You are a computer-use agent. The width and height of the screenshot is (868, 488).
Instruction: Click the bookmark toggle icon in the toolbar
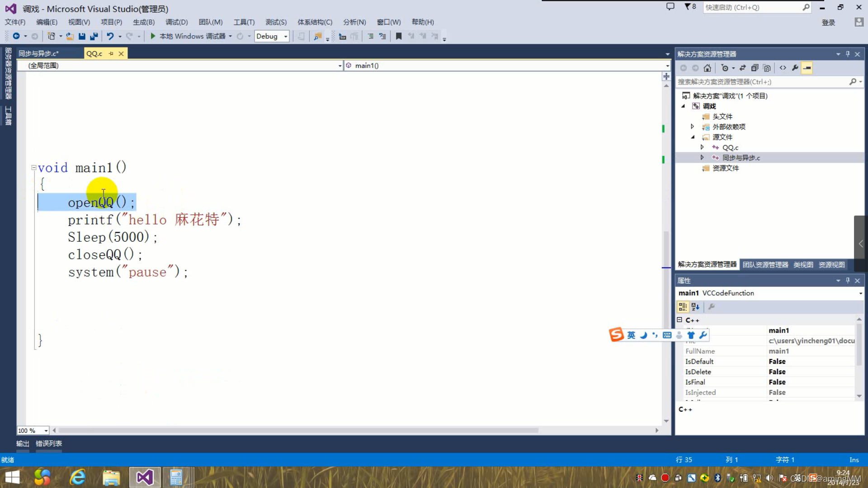tap(399, 36)
